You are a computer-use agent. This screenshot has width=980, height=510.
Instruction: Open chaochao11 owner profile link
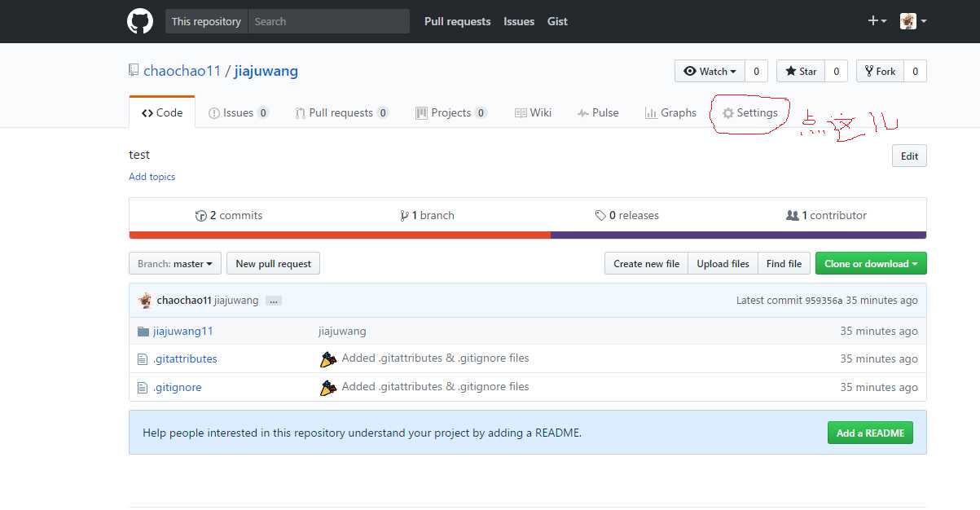182,71
